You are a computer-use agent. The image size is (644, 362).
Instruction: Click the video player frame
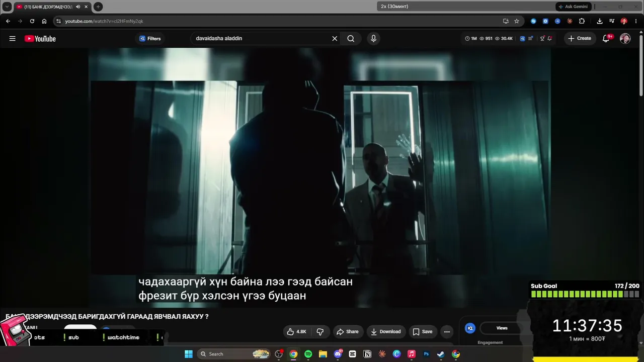pos(319,177)
